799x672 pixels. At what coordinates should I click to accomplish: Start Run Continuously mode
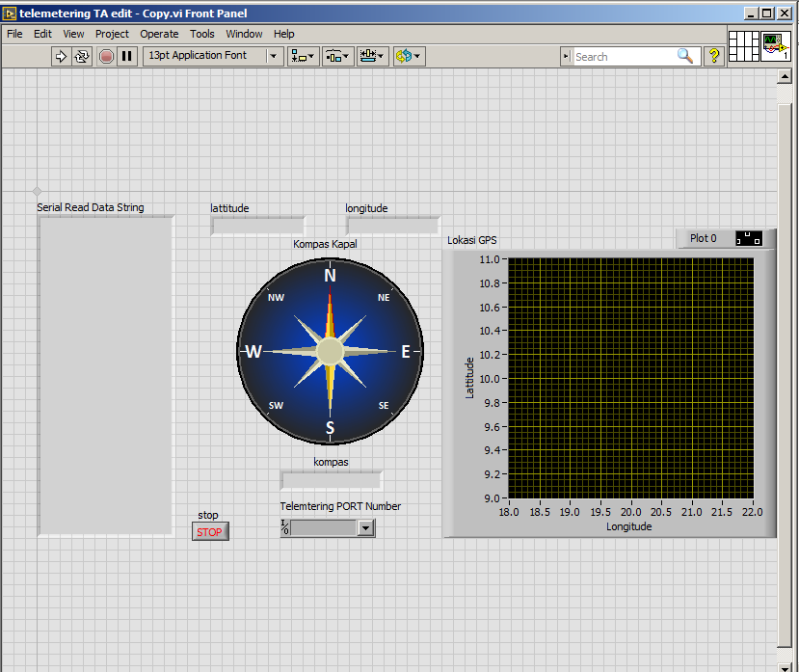(82, 56)
